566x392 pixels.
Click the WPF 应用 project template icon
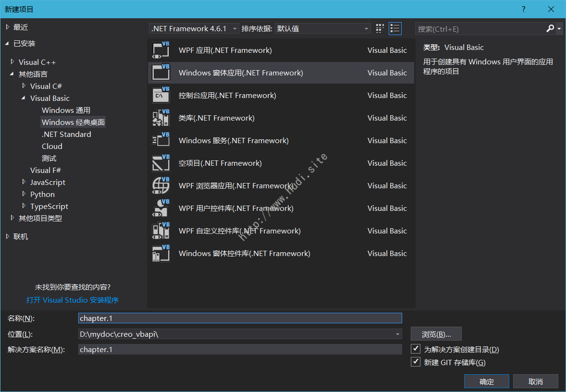160,50
